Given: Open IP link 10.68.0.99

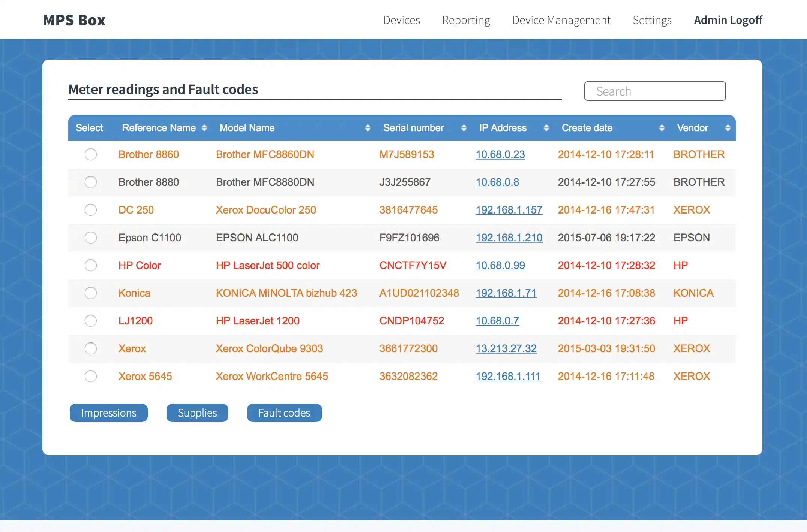Looking at the screenshot, I should (x=500, y=265).
